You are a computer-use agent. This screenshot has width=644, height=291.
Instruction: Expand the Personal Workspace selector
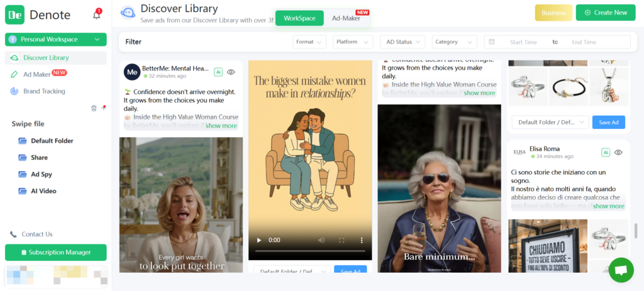[56, 40]
